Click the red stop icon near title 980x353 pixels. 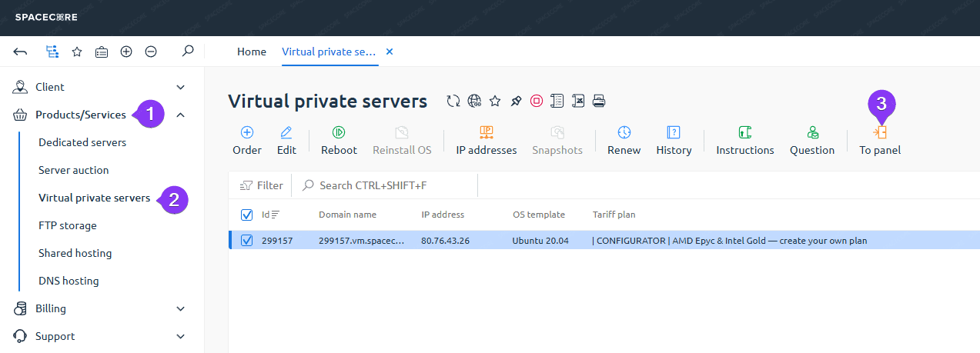[x=537, y=101]
